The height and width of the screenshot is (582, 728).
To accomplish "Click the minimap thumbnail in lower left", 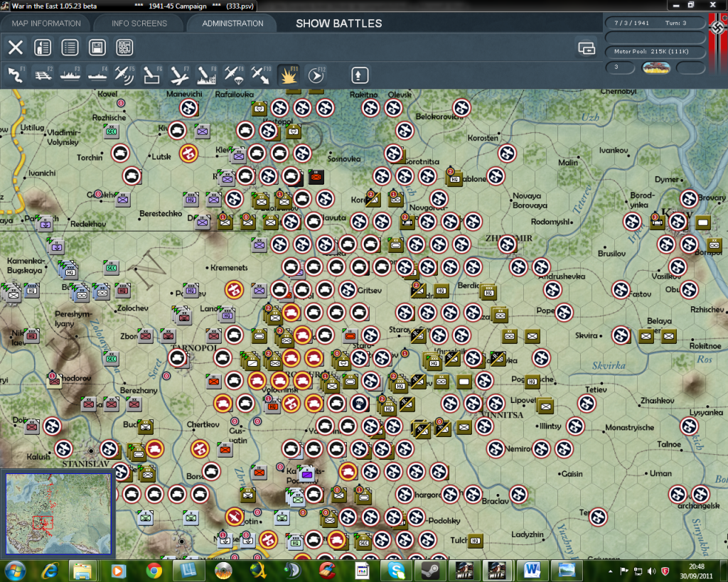I will (58, 513).
